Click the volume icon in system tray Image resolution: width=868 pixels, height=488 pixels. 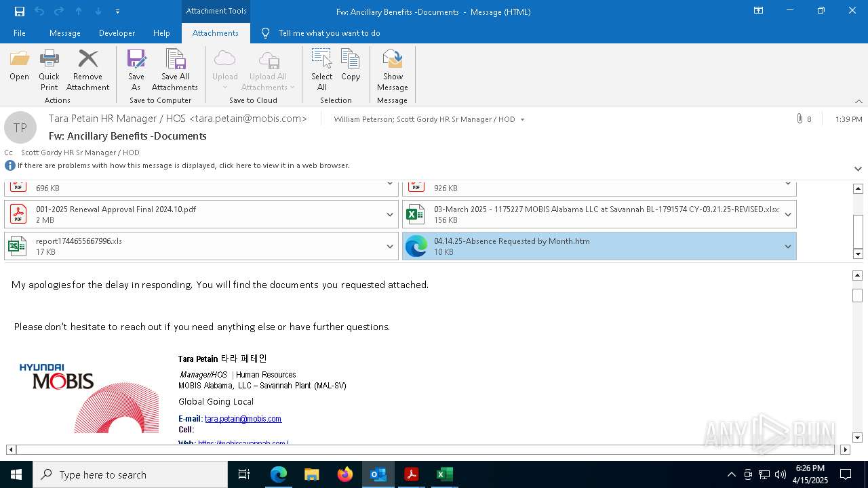[781, 474]
